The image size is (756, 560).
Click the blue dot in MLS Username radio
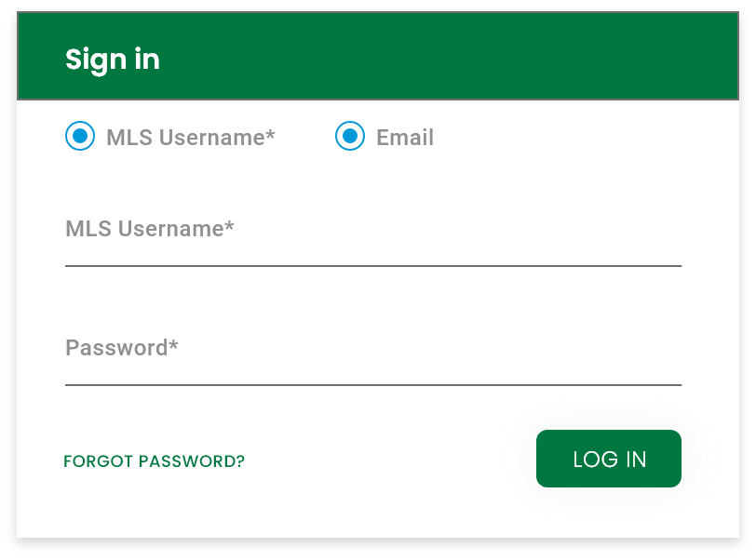click(80, 137)
